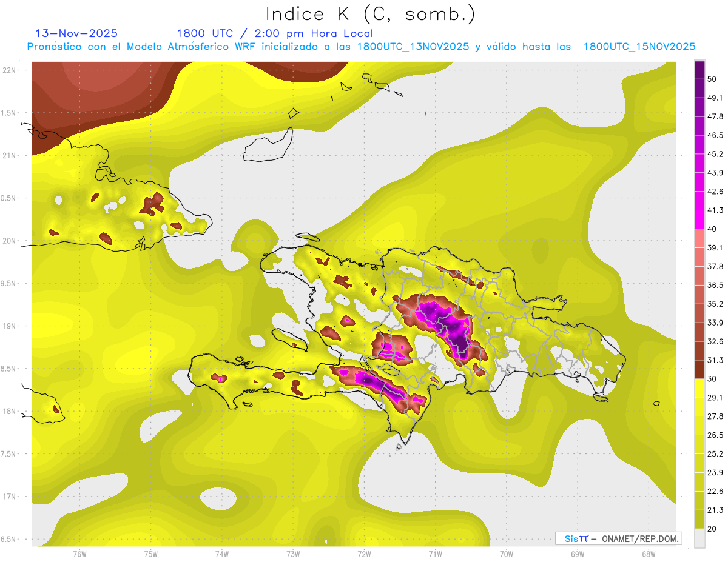Image resolution: width=728 pixels, height=562 pixels.
Task: Click the "36.5" color scale value
Action: [x=715, y=285]
